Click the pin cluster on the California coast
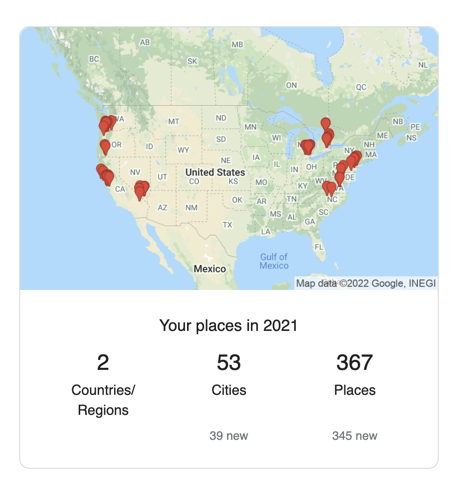The height and width of the screenshot is (485, 458). [105, 175]
